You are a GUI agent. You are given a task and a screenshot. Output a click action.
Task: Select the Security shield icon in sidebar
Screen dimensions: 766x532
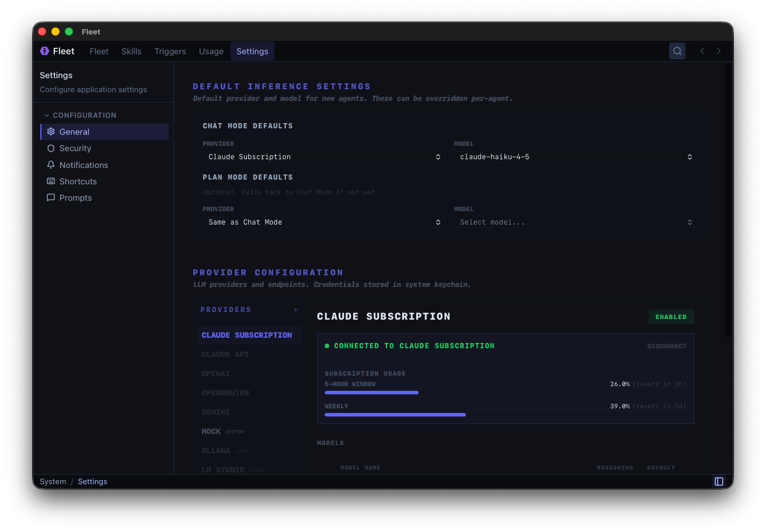[51, 148]
